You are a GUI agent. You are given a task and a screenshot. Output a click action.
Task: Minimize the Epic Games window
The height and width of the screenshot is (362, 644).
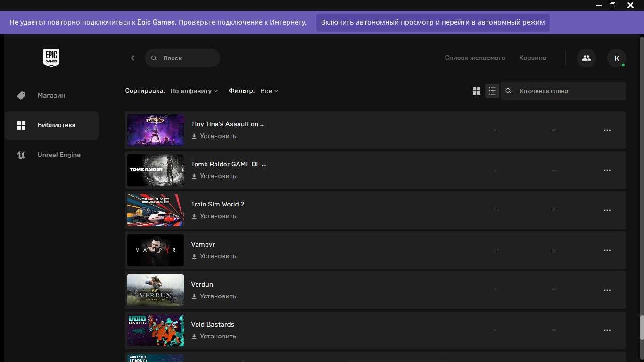click(599, 5)
